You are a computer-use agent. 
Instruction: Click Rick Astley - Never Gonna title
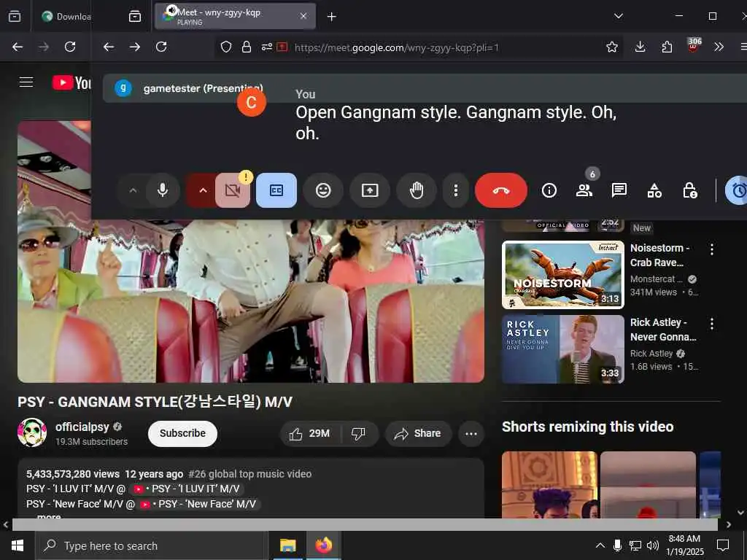tap(663, 330)
